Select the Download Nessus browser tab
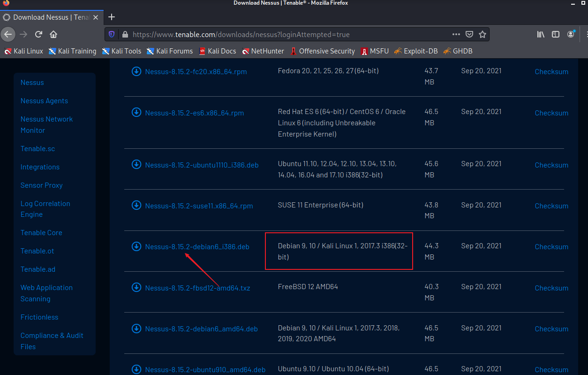The height and width of the screenshot is (375, 588). 51,17
